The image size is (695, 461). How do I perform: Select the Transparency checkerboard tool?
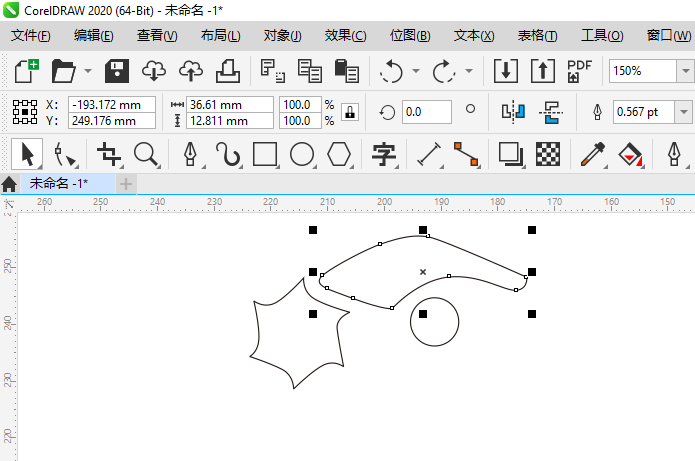pyautogui.click(x=548, y=154)
